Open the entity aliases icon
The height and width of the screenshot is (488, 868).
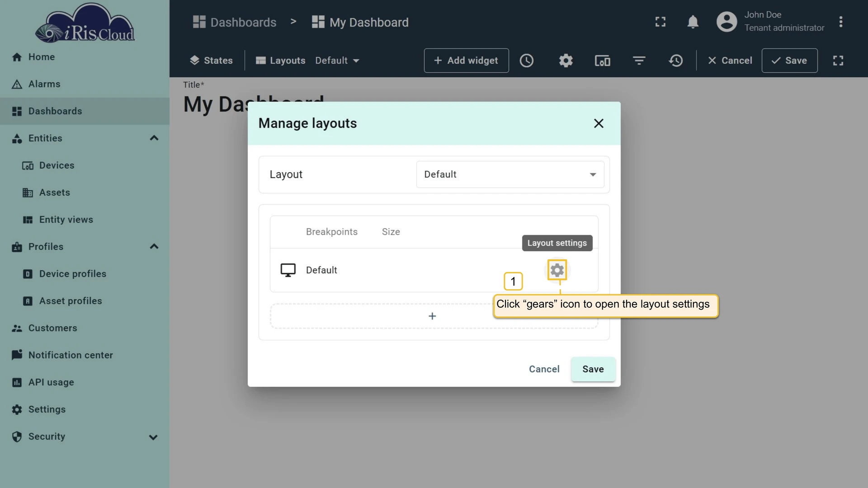[602, 61]
